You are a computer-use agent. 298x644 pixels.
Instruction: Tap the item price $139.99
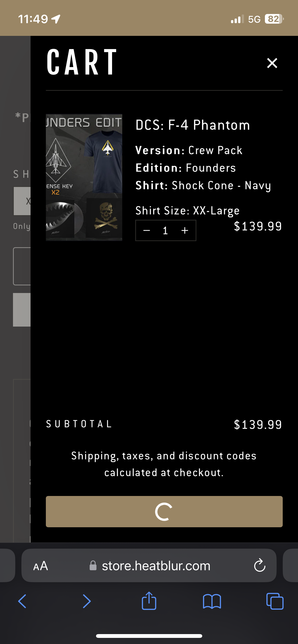point(258,226)
